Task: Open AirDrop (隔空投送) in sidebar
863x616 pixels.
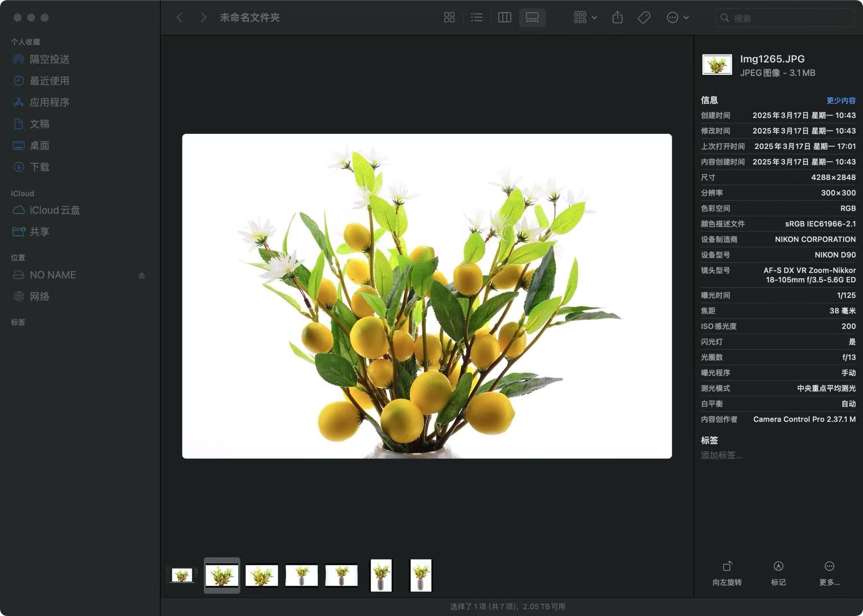Action: pyautogui.click(x=49, y=59)
